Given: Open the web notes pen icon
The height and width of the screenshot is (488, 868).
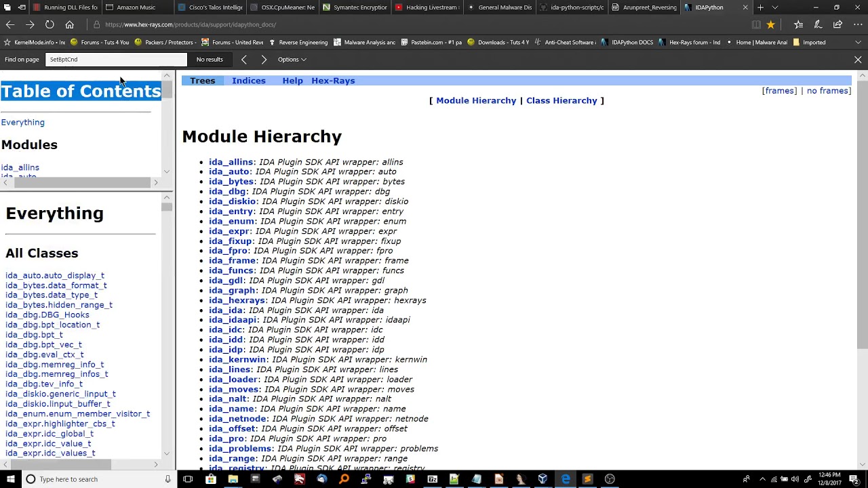Looking at the screenshot, I should [x=818, y=24].
